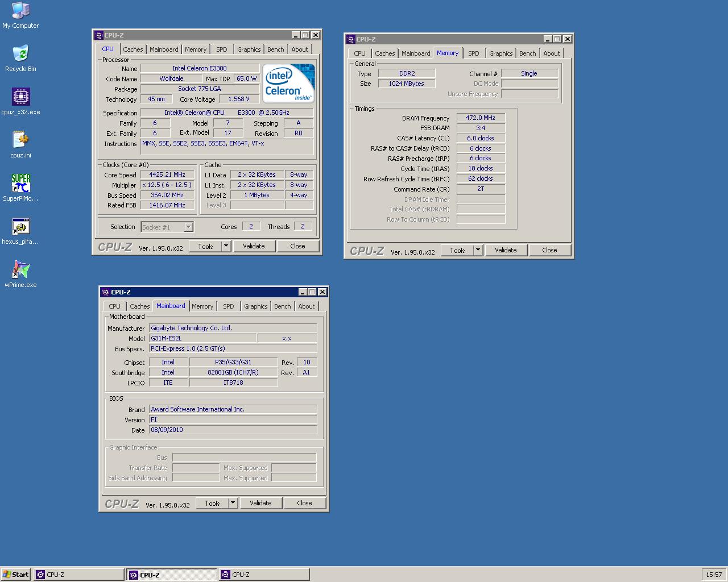The height and width of the screenshot is (582, 728).
Task: Select the hexus_pifast desktop shortcut
Action: tap(20, 231)
